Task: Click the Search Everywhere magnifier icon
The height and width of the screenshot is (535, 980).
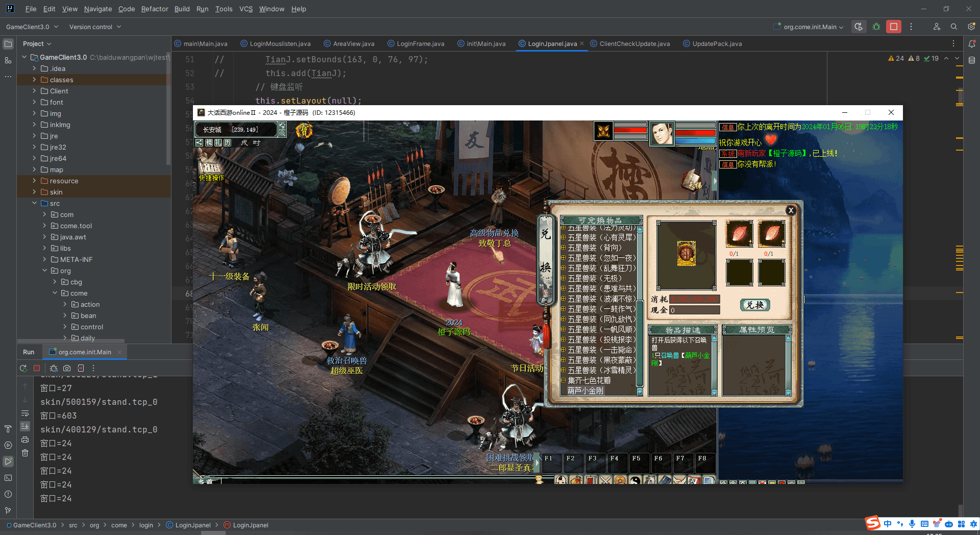Action: [953, 27]
